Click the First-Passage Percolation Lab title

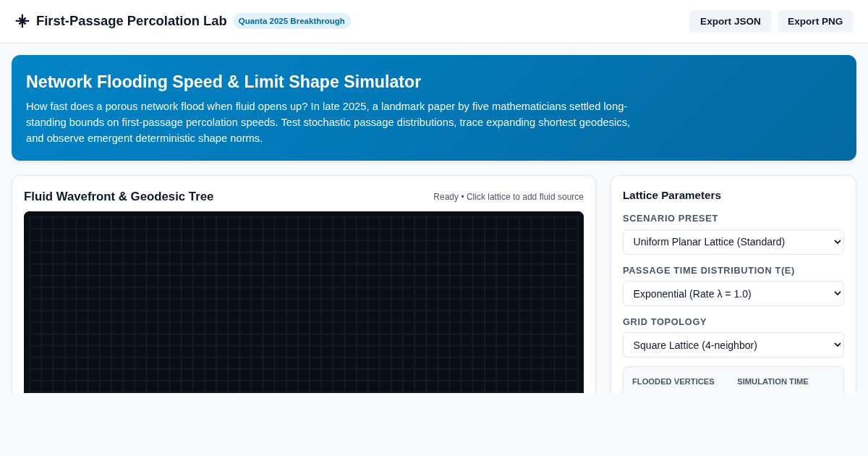coord(132,21)
